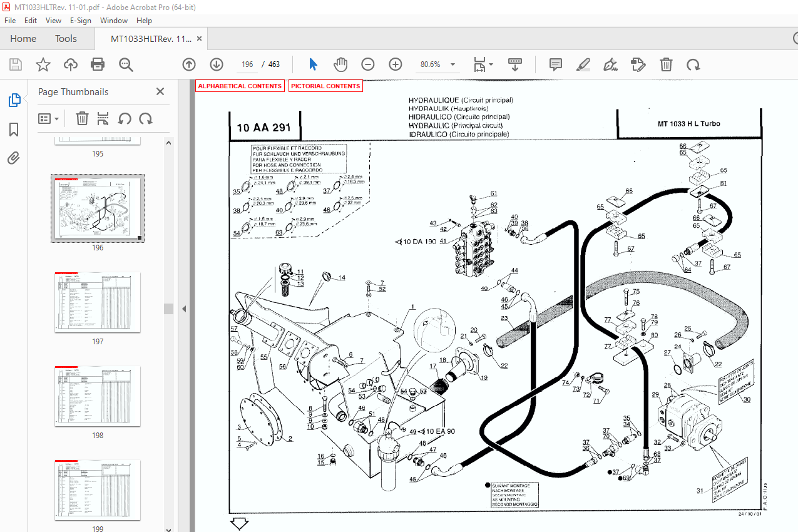
Task: Select the MT1033HLTRev document tab
Action: pyautogui.click(x=151, y=39)
